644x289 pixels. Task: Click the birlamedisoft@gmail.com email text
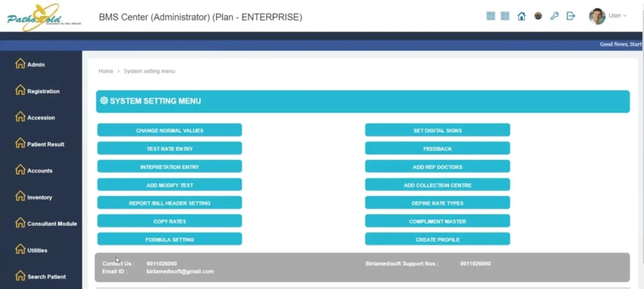(x=180, y=271)
